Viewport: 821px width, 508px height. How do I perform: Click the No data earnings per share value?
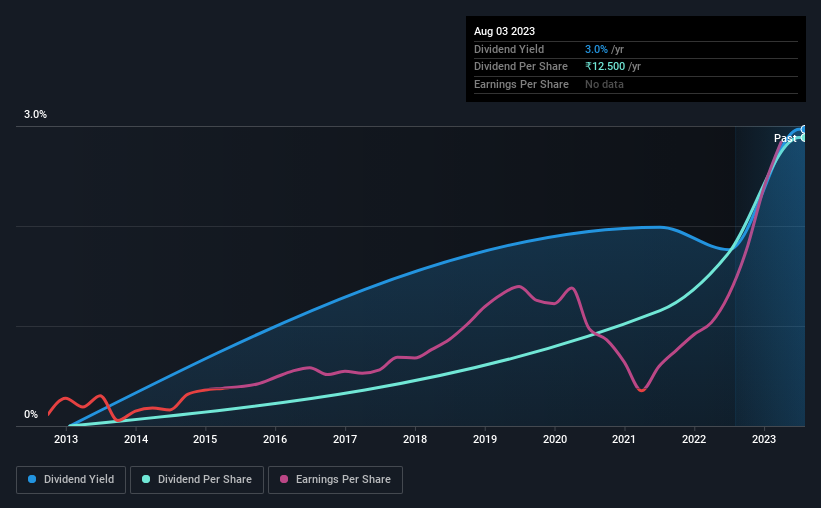pyautogui.click(x=604, y=84)
